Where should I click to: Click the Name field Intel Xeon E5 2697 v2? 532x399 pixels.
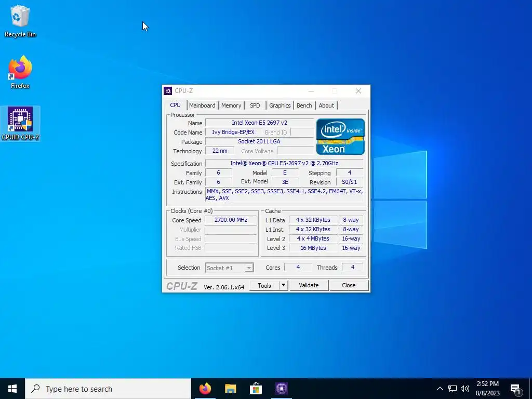click(x=260, y=123)
